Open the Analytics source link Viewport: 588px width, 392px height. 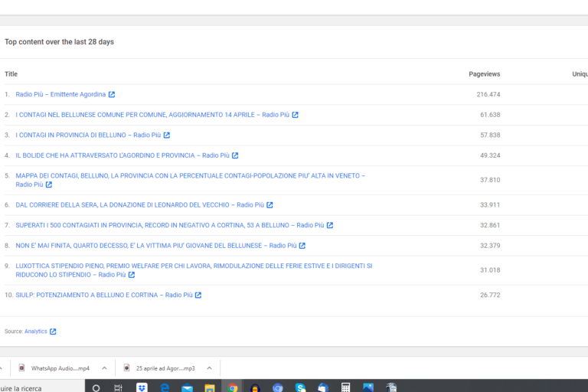(x=35, y=332)
